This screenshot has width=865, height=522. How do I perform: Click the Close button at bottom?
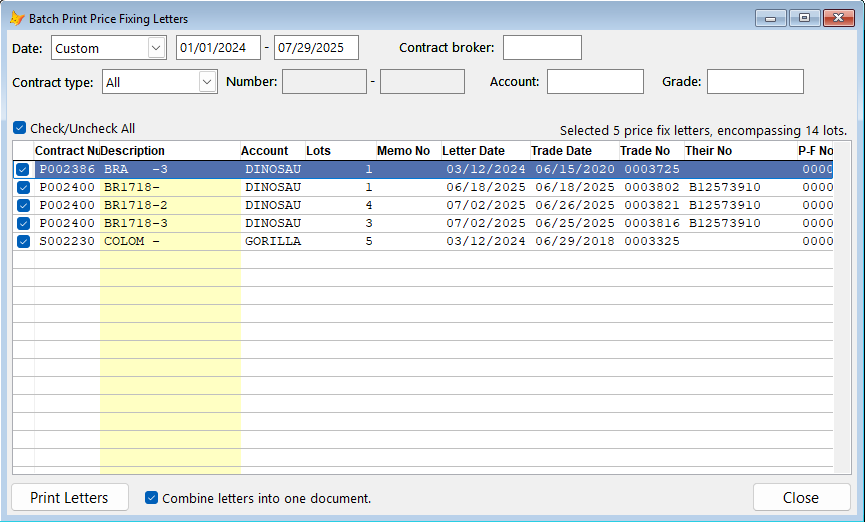point(801,498)
